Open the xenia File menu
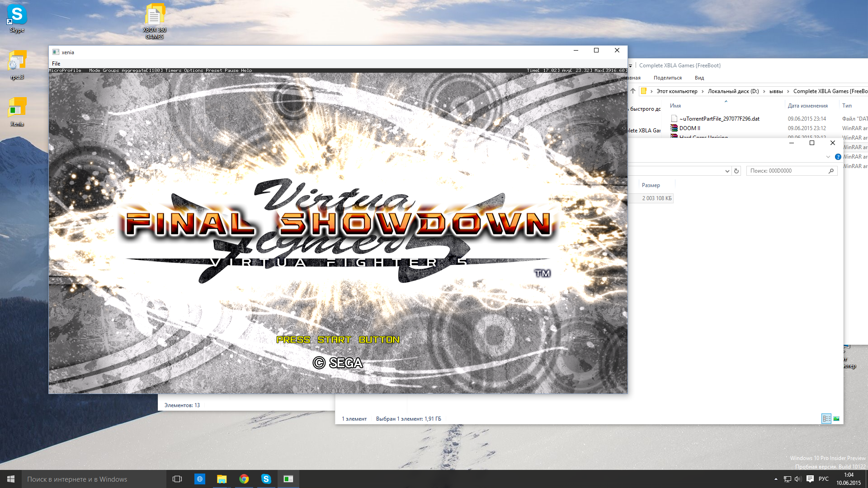This screenshot has height=488, width=868. pyautogui.click(x=56, y=64)
